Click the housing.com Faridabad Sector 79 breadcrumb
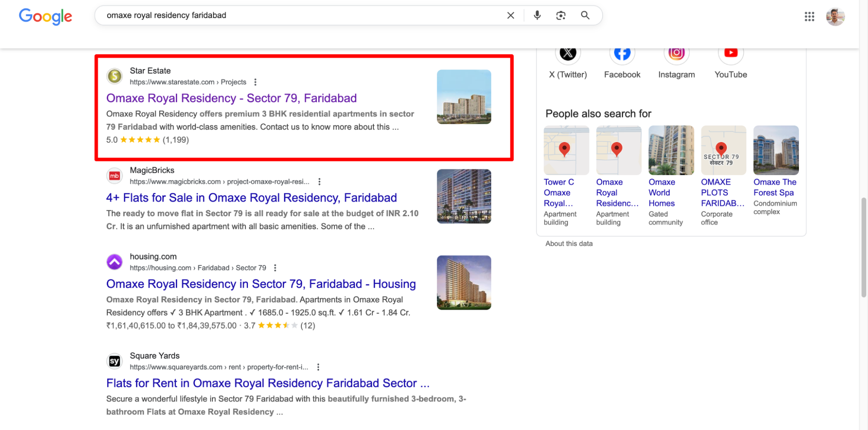 (198, 268)
